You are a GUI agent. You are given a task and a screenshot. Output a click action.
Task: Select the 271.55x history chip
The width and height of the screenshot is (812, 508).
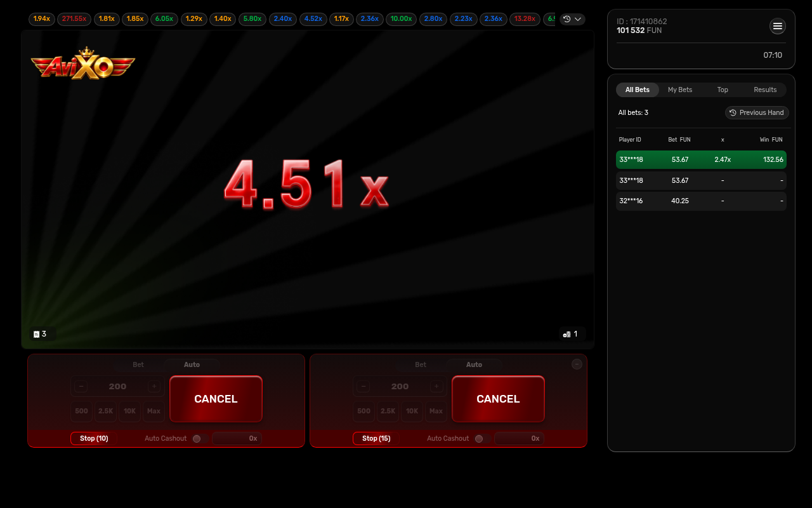click(x=74, y=19)
